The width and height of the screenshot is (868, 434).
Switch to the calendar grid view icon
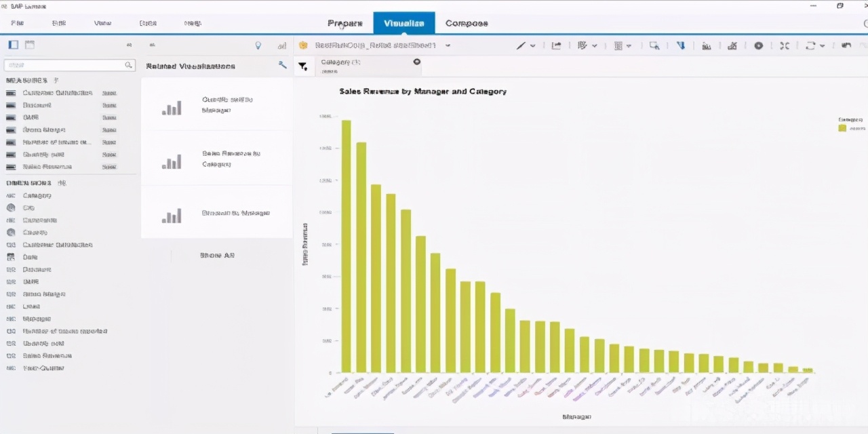pos(30,45)
